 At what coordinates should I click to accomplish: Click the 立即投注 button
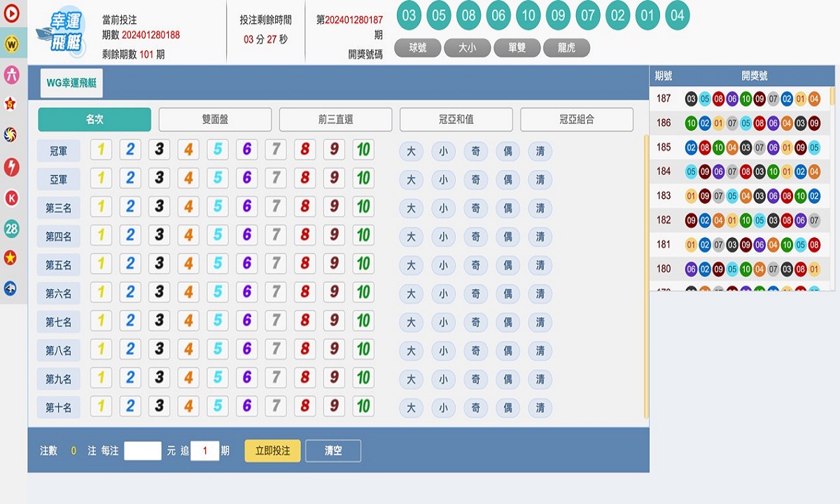click(272, 451)
